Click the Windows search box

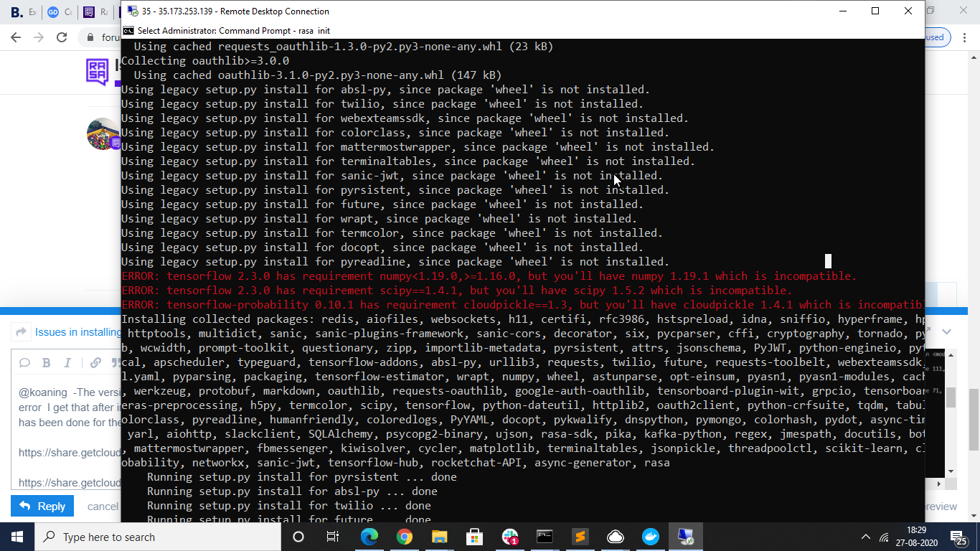coord(158,537)
